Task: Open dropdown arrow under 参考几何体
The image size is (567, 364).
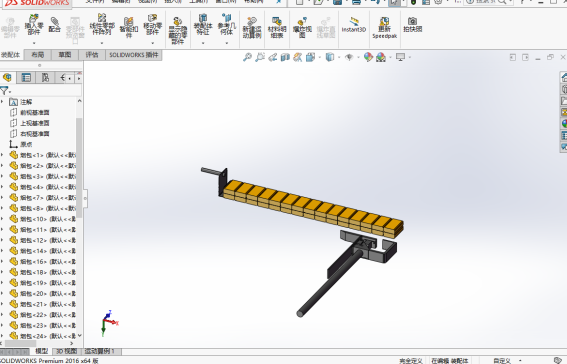Action: click(x=227, y=43)
